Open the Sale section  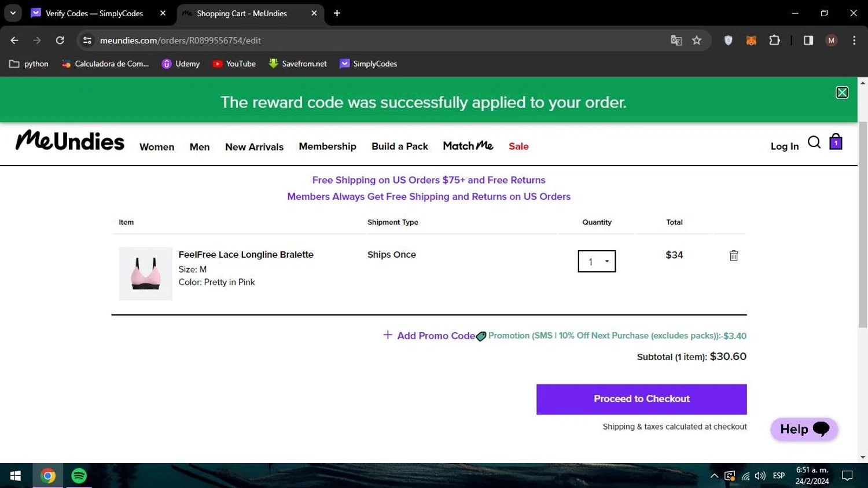pos(518,146)
